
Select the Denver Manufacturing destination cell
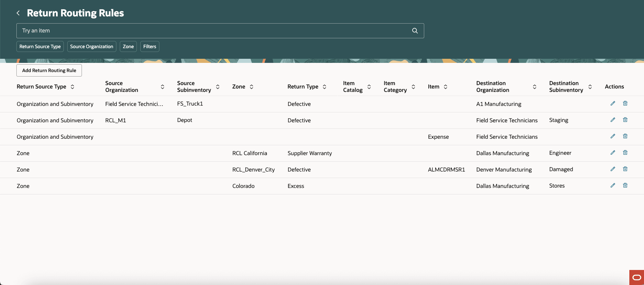coord(504,169)
